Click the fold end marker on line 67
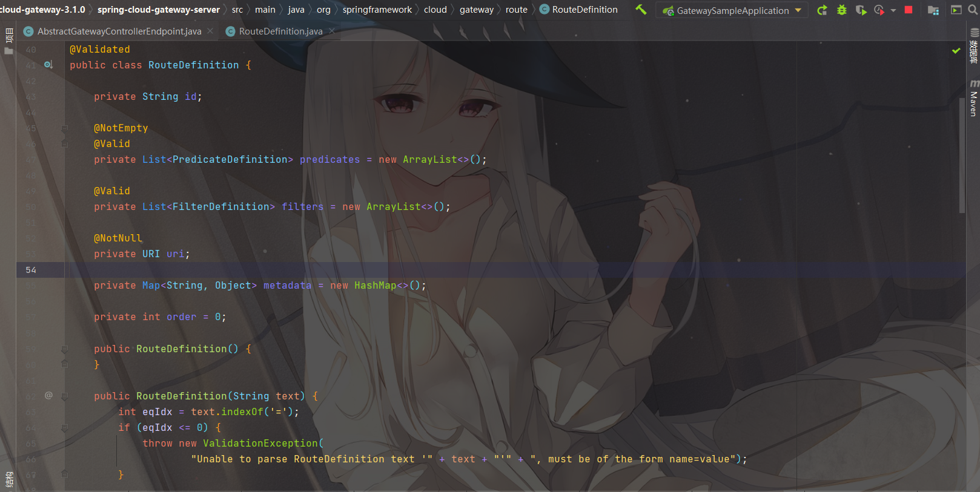 tap(64, 474)
